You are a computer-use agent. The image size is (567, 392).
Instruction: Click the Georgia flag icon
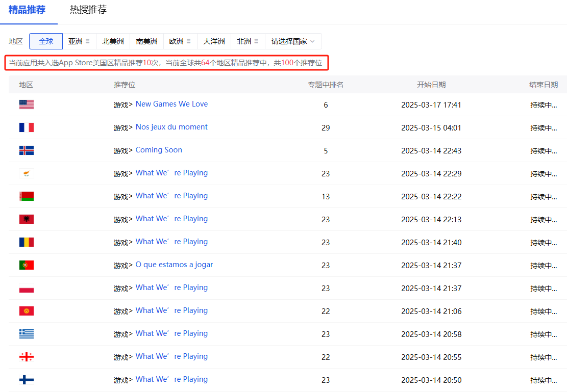point(26,356)
